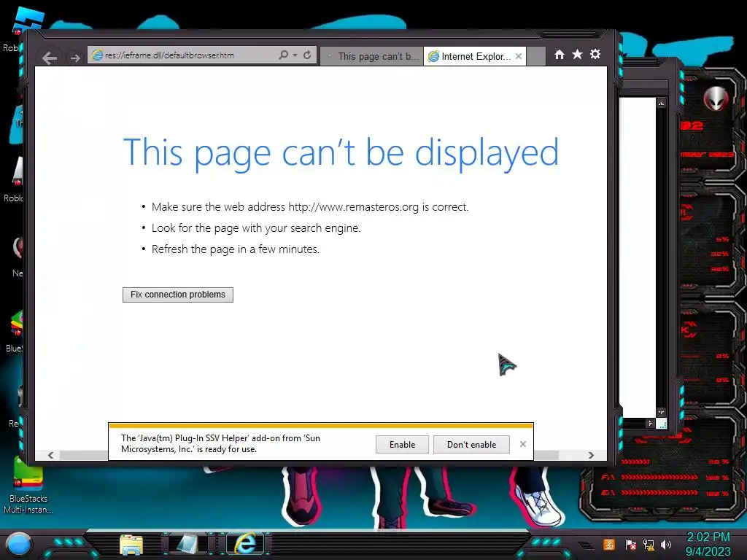Image resolution: width=747 pixels, height=560 pixels.
Task: Click the Internet Explorer taskbar icon
Action: tap(247, 544)
